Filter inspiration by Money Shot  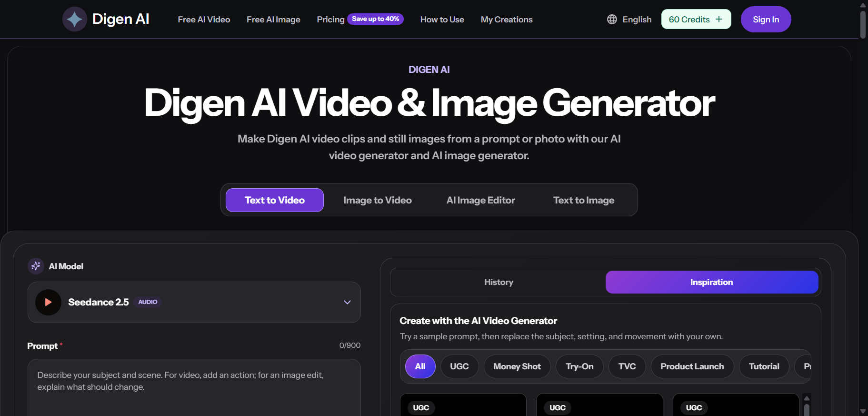(517, 366)
